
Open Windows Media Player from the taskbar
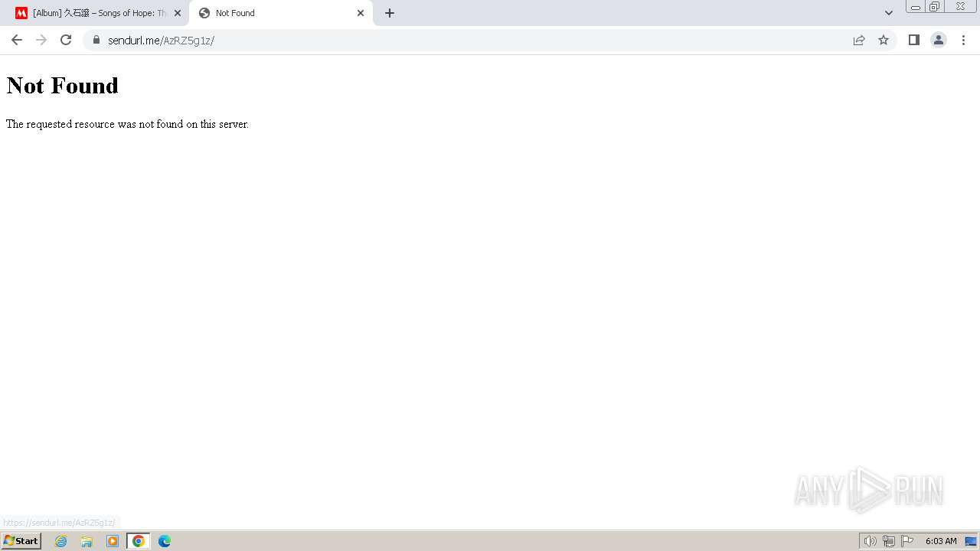pos(113,541)
